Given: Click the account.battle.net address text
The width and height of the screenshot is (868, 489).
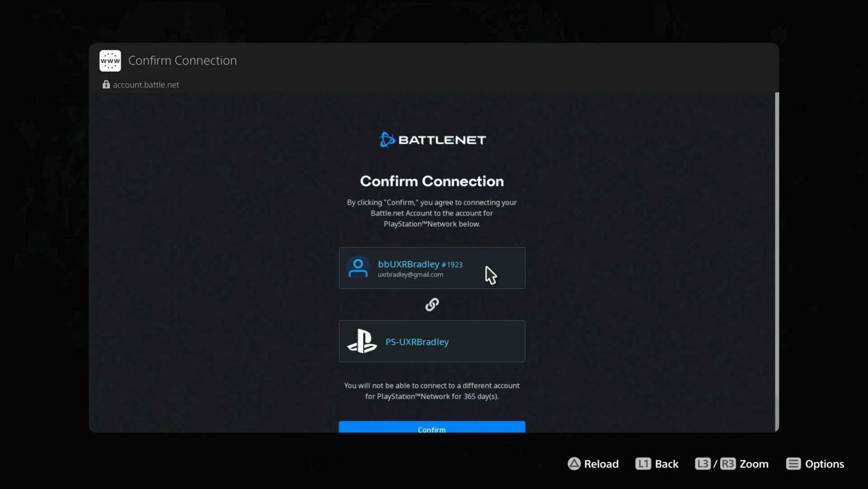Looking at the screenshot, I should 146,85.
